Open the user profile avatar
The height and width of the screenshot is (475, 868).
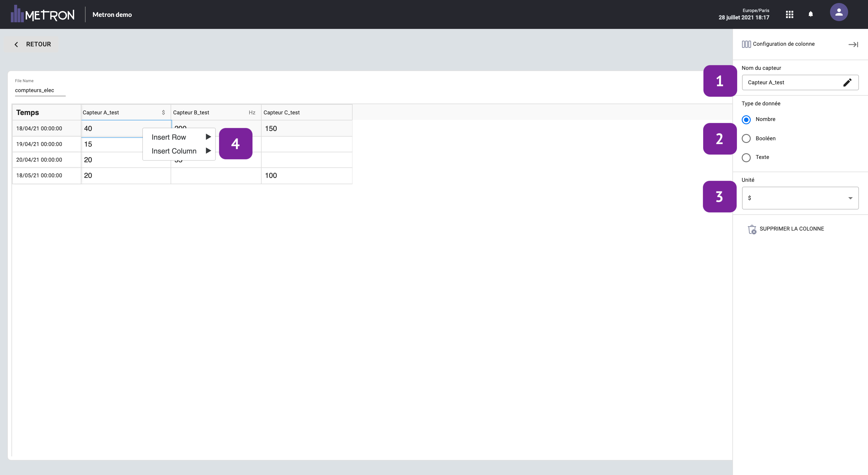coord(839,12)
